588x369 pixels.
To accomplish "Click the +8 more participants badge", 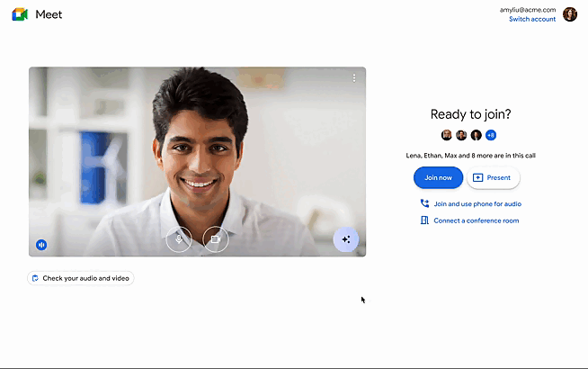I will 491,135.
